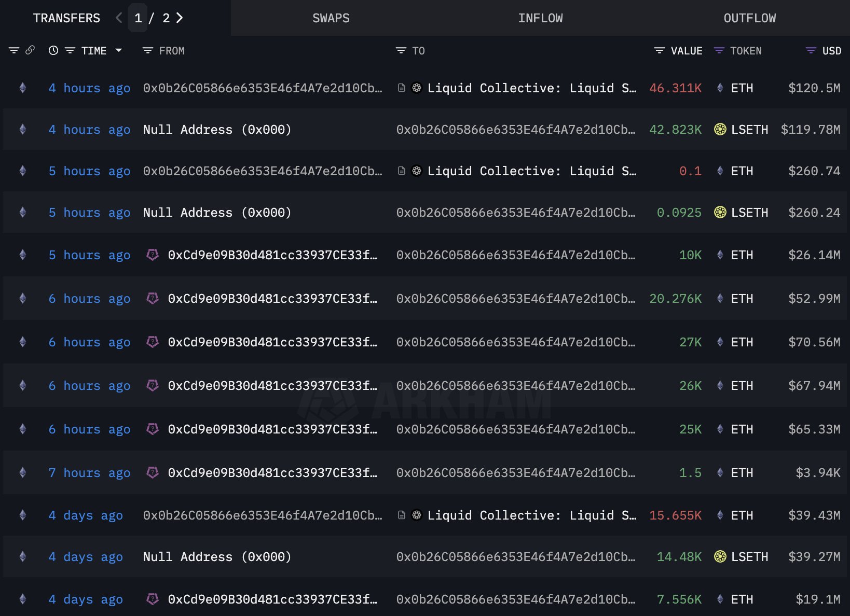Open the VALUE column filter
Image resolution: width=850 pixels, height=616 pixels.
click(x=660, y=51)
